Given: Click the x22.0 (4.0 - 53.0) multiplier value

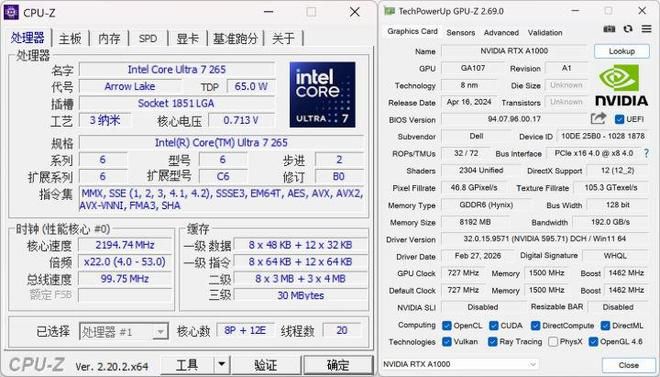Looking at the screenshot, I should [x=125, y=262].
